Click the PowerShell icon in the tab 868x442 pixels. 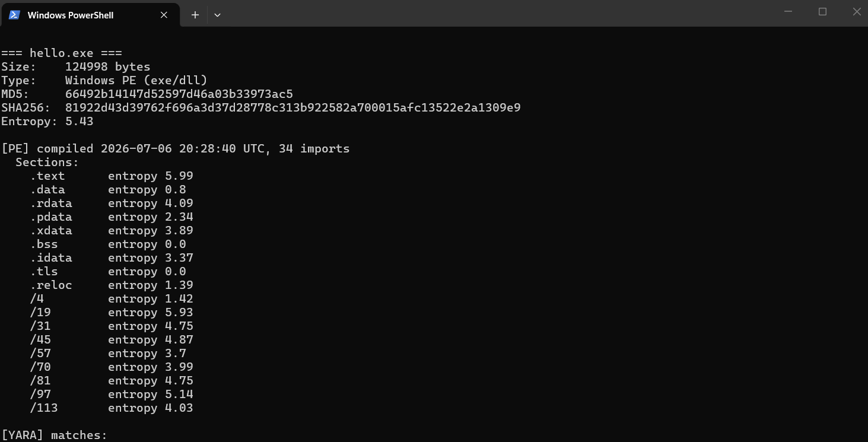tap(14, 15)
